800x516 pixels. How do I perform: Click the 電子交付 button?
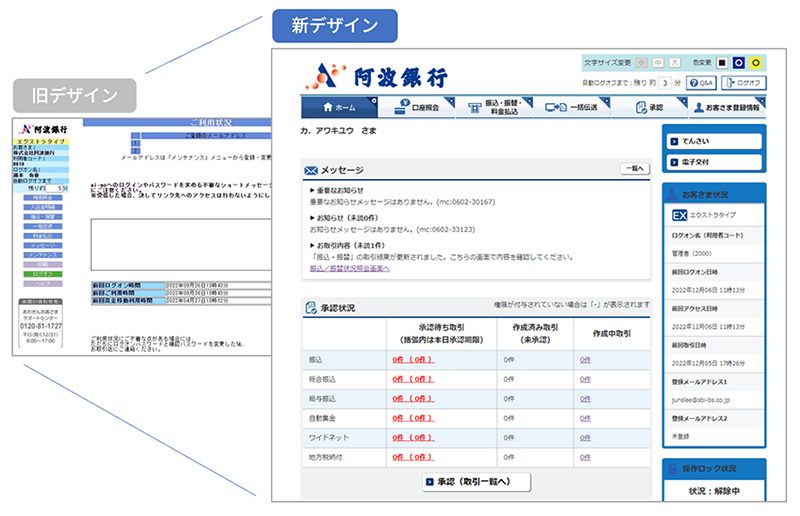coord(714,162)
